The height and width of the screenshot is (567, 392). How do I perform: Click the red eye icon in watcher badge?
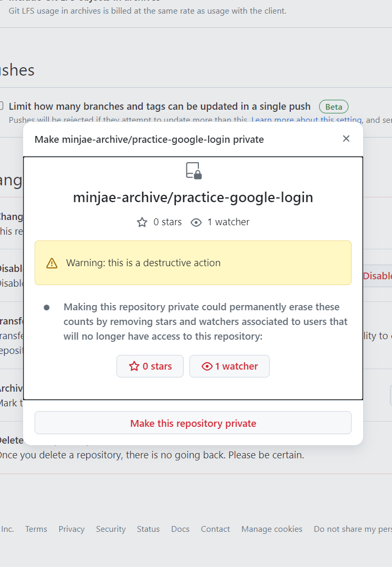point(207,366)
